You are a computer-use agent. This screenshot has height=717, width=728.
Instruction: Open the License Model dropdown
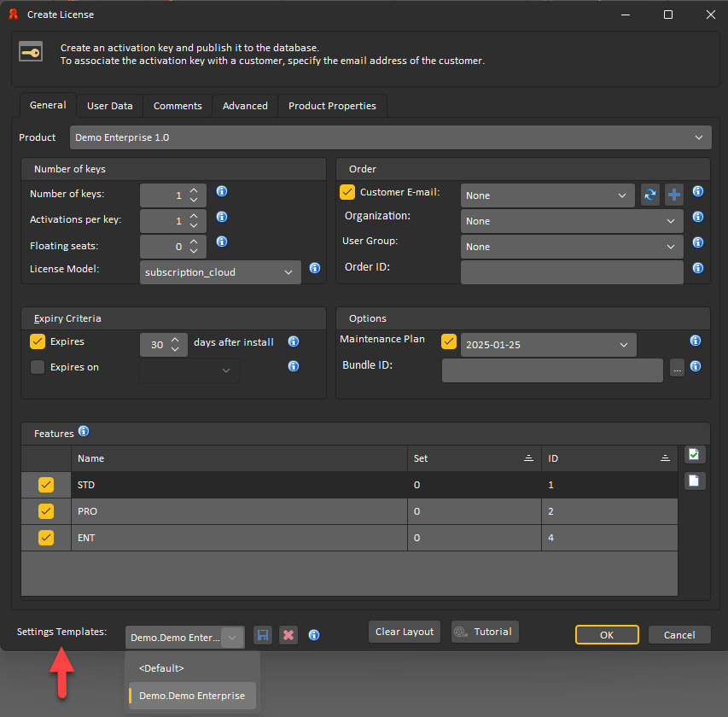coord(220,272)
